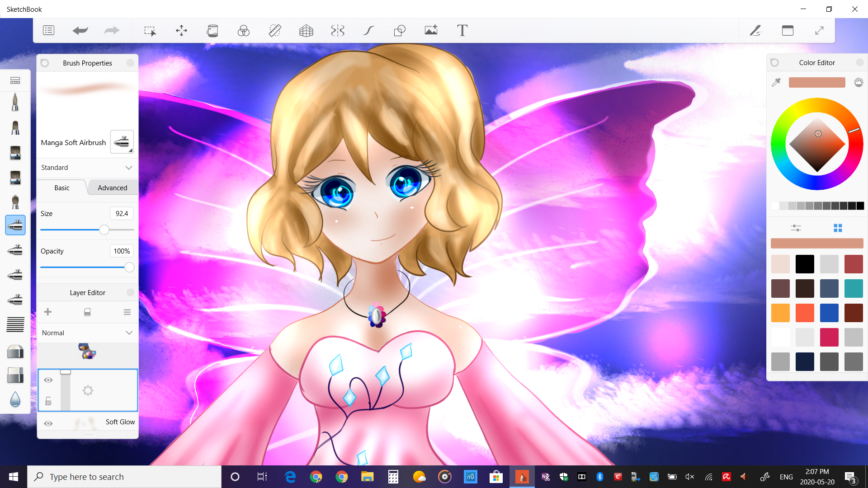Pick color with the eyedropper
This screenshot has width=868, height=488.
click(x=776, y=82)
